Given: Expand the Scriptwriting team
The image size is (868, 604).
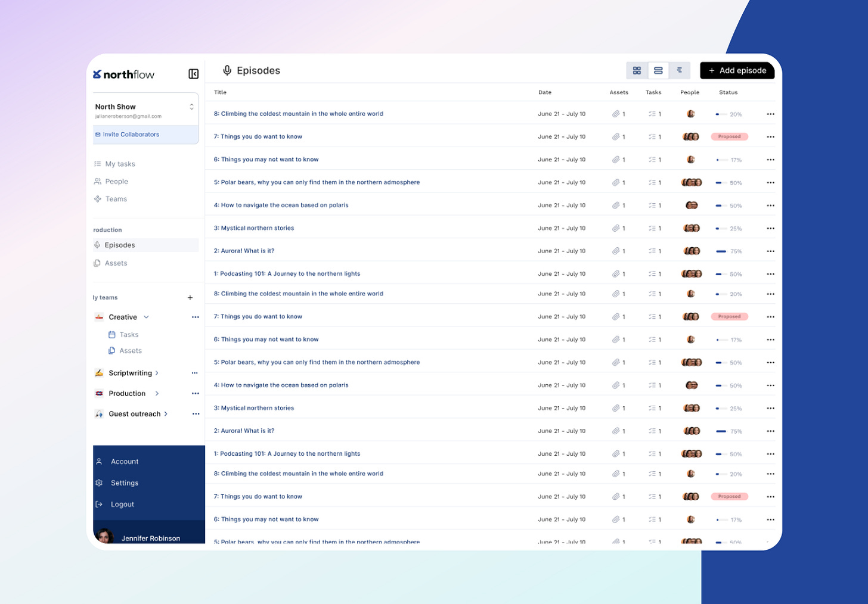Looking at the screenshot, I should (157, 373).
